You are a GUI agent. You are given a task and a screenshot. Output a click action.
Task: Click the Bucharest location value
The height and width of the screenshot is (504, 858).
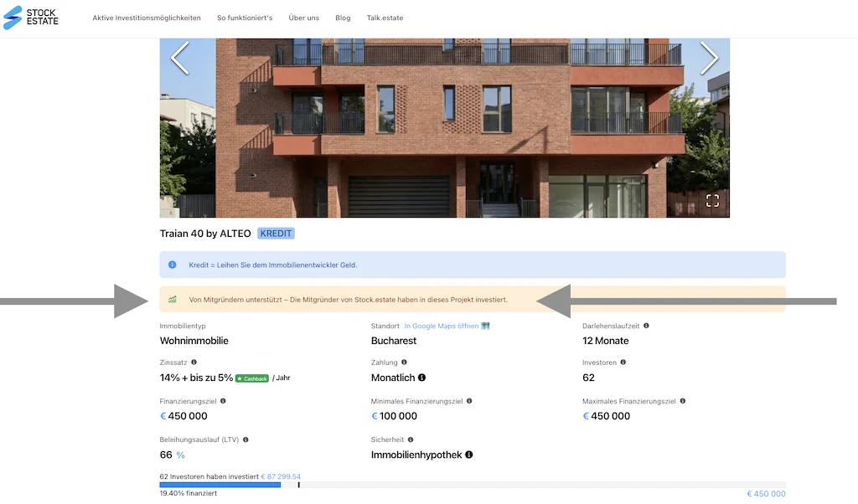click(x=394, y=341)
